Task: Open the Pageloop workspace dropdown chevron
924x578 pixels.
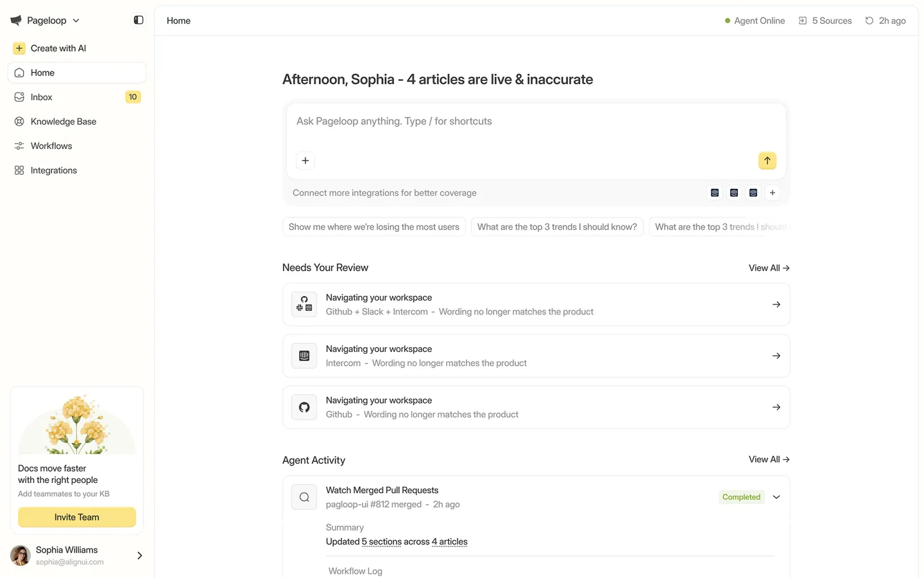Action: point(76,21)
